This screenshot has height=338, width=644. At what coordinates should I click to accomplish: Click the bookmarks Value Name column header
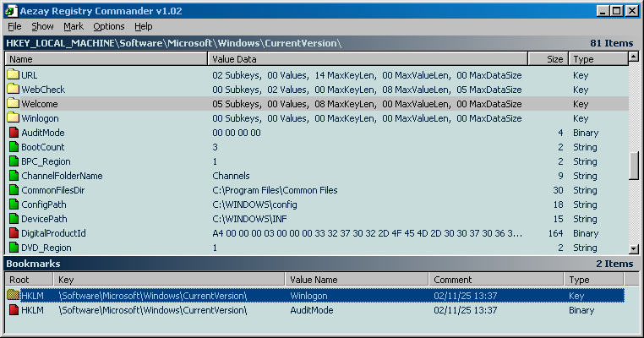point(357,279)
